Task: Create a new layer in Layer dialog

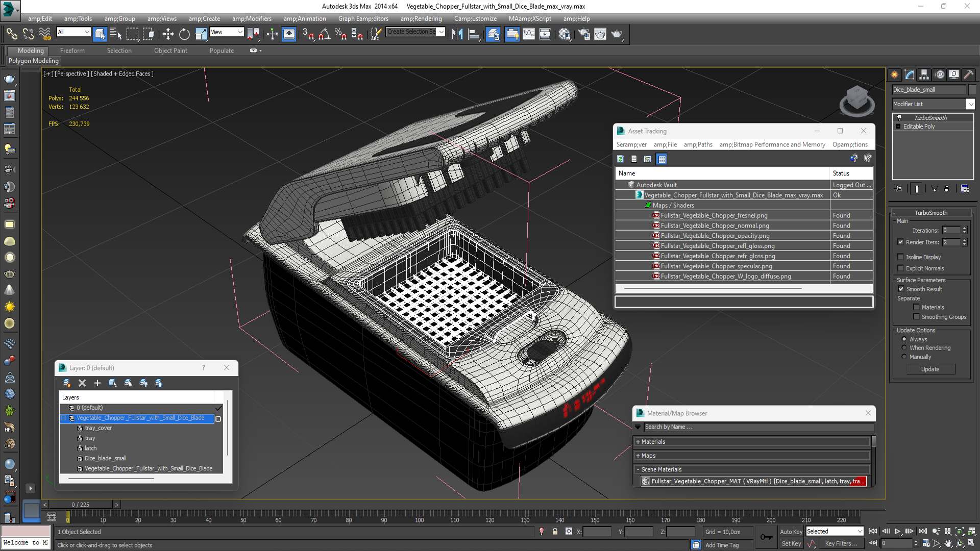Action: pyautogui.click(x=67, y=383)
